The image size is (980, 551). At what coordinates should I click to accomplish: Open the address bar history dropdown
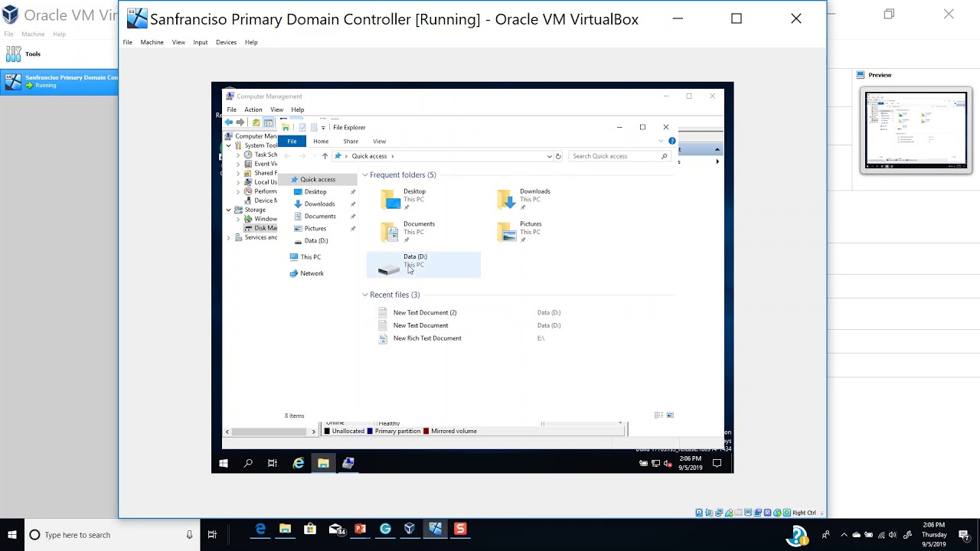click(549, 156)
